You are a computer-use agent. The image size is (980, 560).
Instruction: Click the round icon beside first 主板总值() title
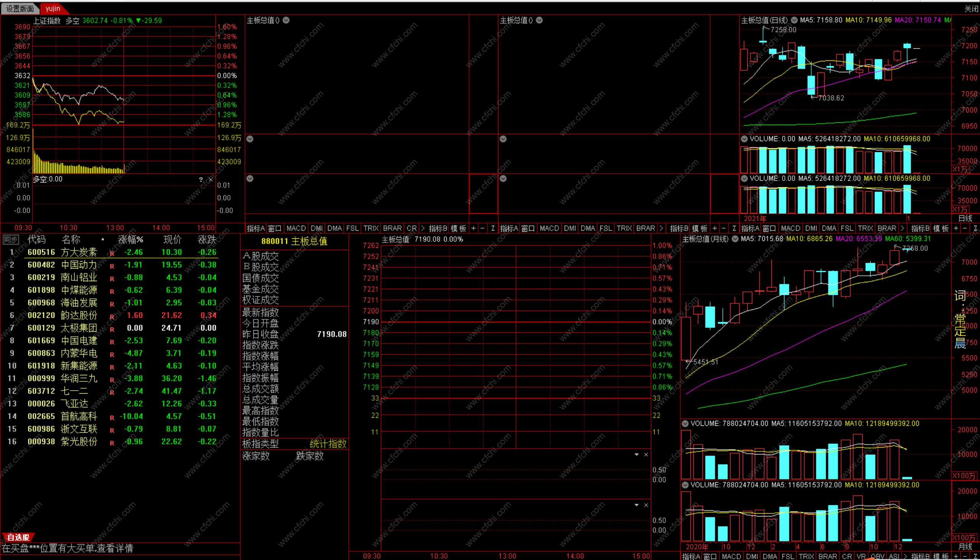pyautogui.click(x=286, y=20)
